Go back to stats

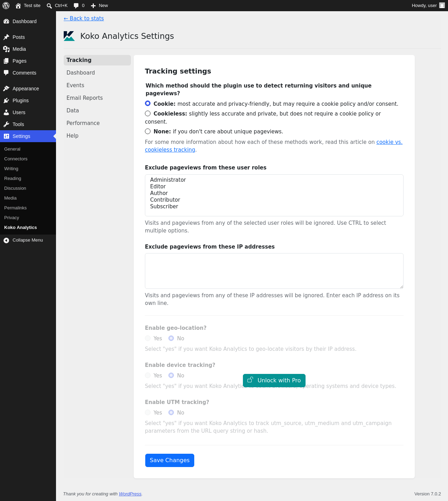(84, 18)
